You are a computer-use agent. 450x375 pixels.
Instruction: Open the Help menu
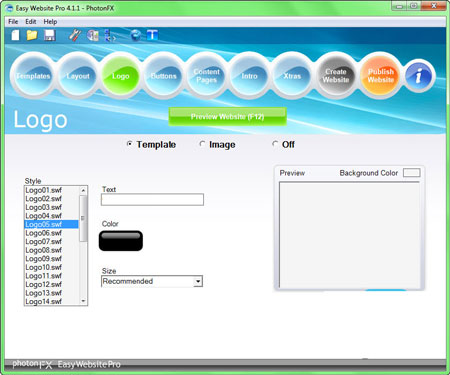point(50,22)
